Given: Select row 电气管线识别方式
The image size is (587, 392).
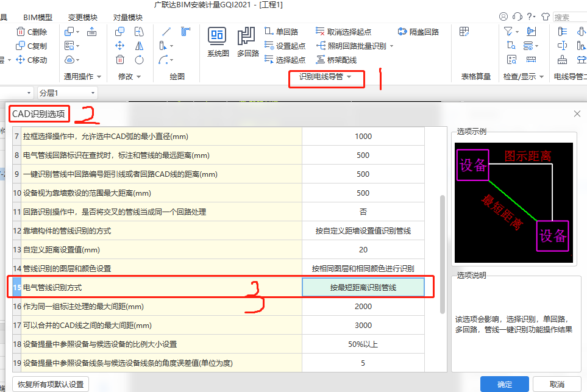Looking at the screenshot, I should click(219, 288).
